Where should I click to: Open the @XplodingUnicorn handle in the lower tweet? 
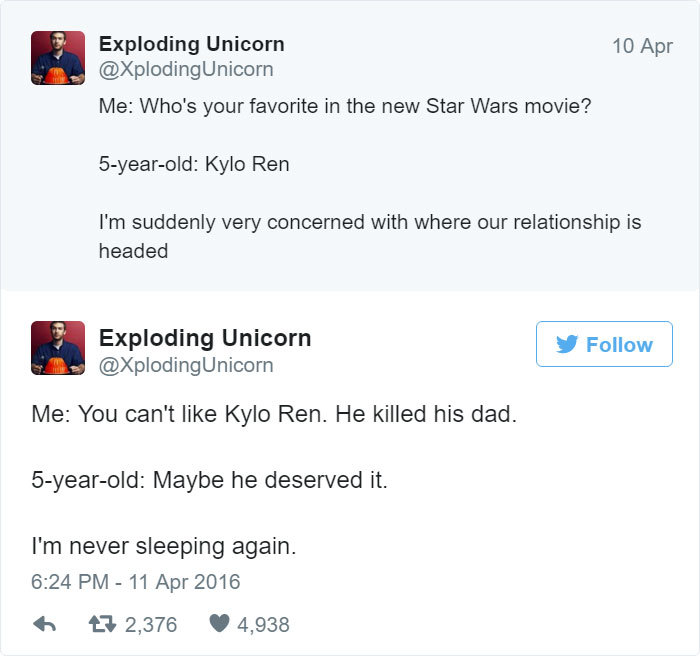click(185, 365)
